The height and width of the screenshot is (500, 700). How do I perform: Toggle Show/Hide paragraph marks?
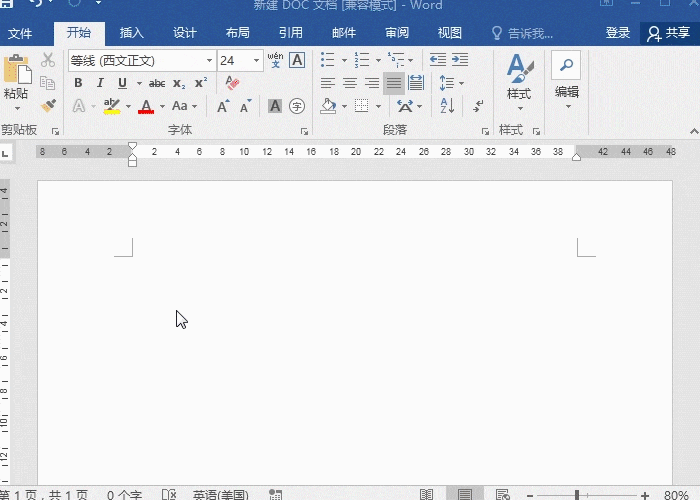(x=478, y=106)
